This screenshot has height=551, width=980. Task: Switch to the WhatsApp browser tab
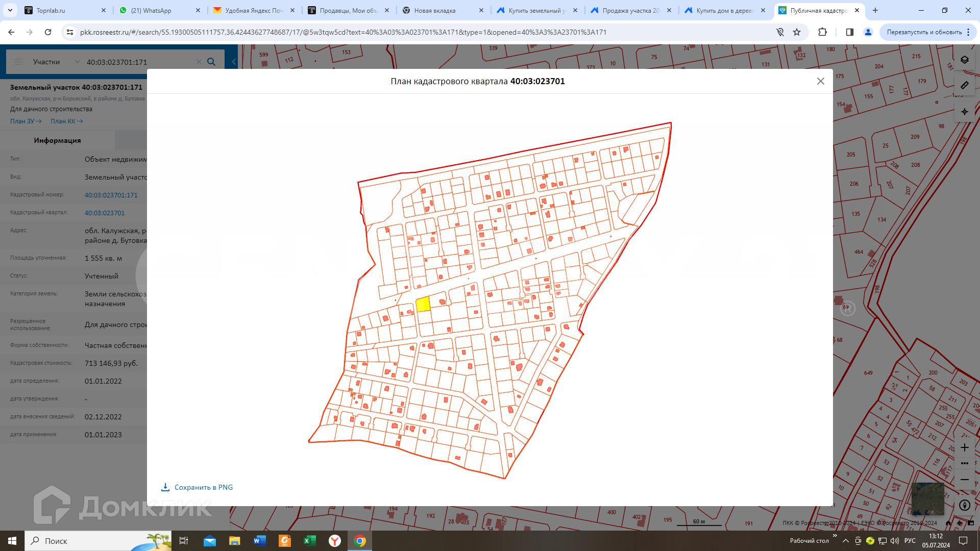(151, 10)
